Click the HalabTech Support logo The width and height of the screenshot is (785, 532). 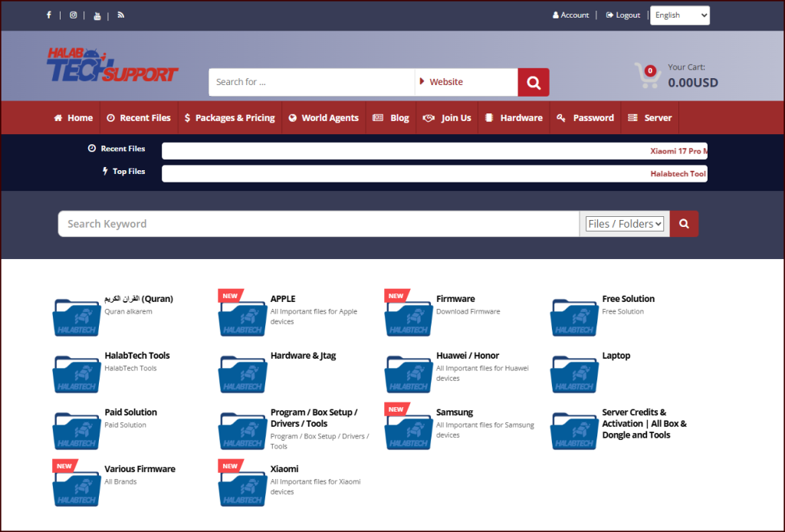tap(112, 66)
